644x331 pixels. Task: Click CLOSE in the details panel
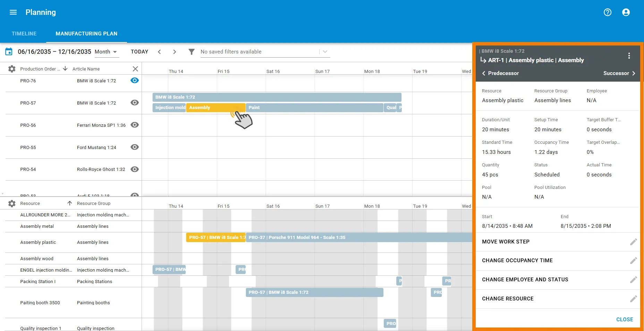625,320
